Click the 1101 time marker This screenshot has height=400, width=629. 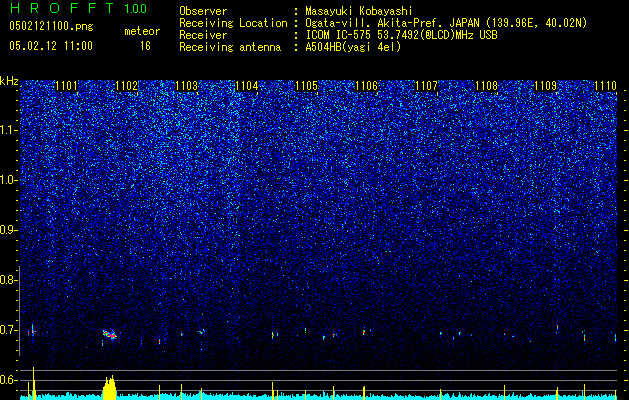click(x=66, y=86)
